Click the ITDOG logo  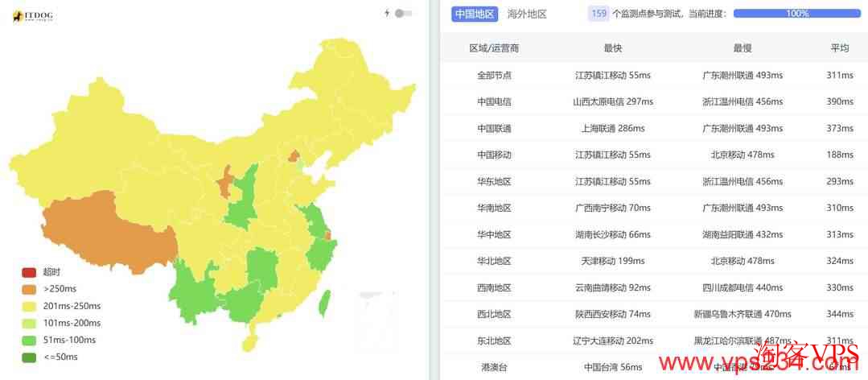coord(34,17)
